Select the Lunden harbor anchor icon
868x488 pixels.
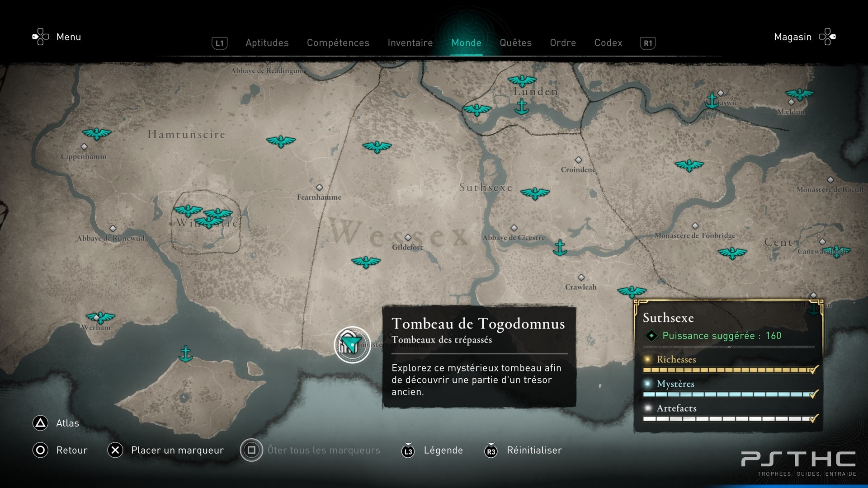click(x=522, y=107)
